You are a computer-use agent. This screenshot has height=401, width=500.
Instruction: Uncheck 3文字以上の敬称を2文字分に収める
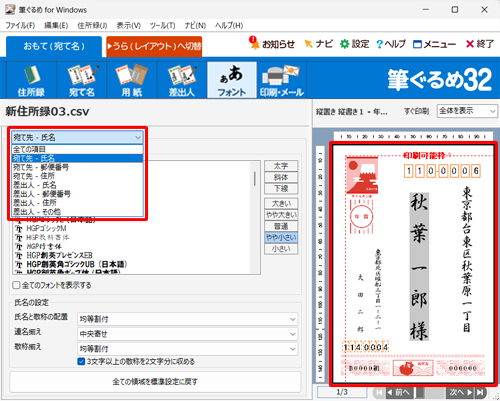(81, 361)
